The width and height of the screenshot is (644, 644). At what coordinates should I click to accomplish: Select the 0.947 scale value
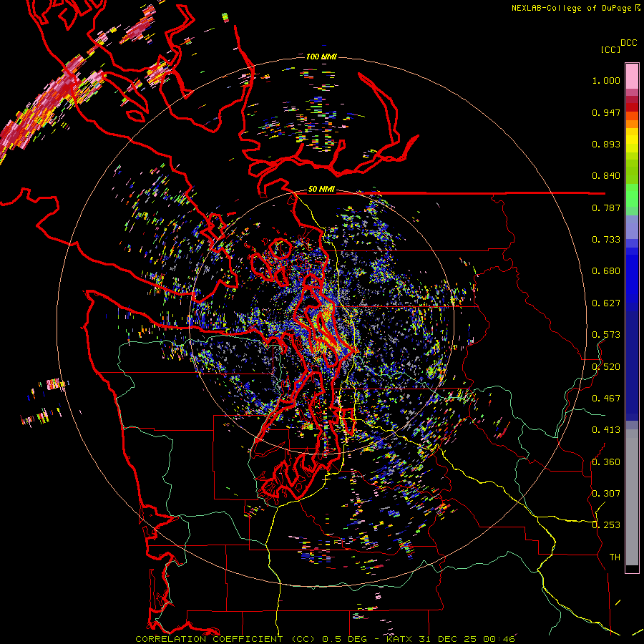click(606, 112)
